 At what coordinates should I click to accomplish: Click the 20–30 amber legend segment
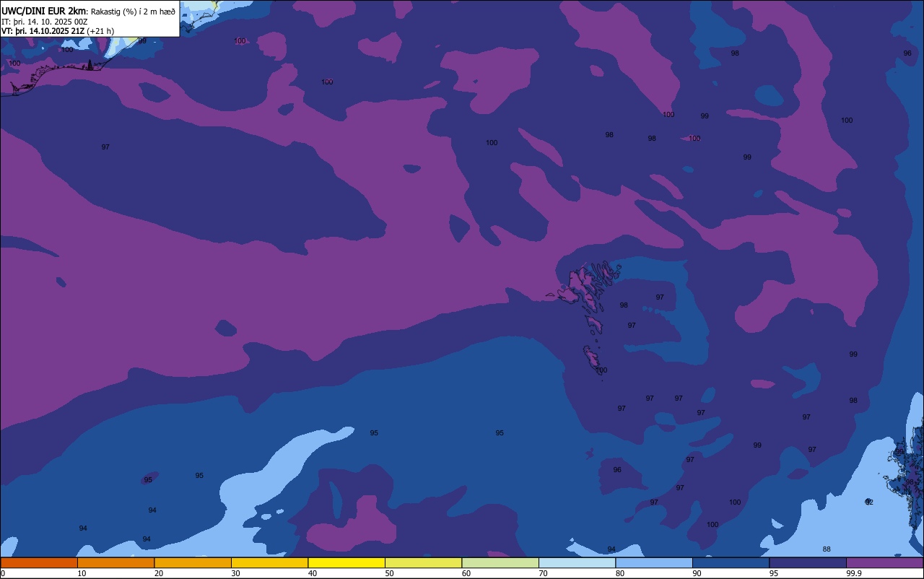pyautogui.click(x=193, y=562)
